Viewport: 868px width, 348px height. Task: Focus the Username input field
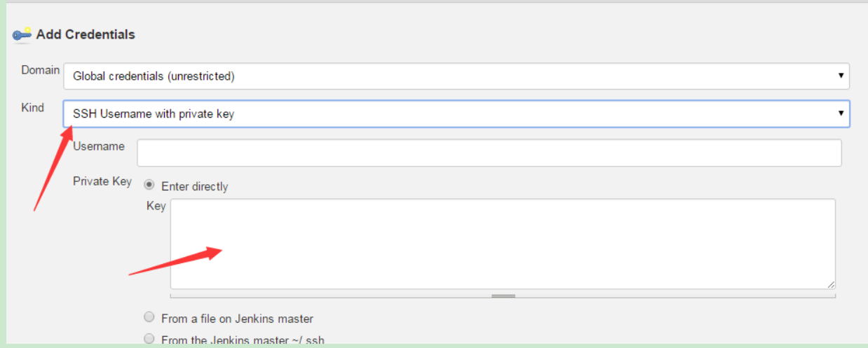tap(489, 153)
